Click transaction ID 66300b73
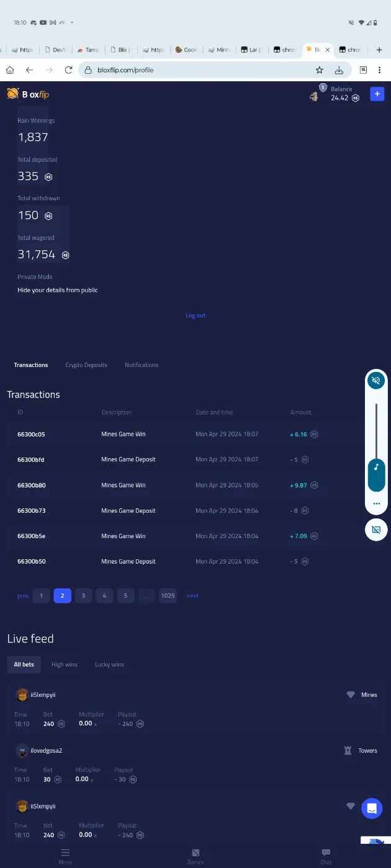Viewport: 391px width, 868px height. [x=31, y=511]
